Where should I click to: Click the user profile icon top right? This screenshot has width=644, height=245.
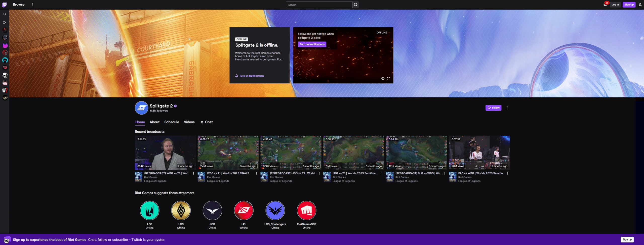pos(640,5)
